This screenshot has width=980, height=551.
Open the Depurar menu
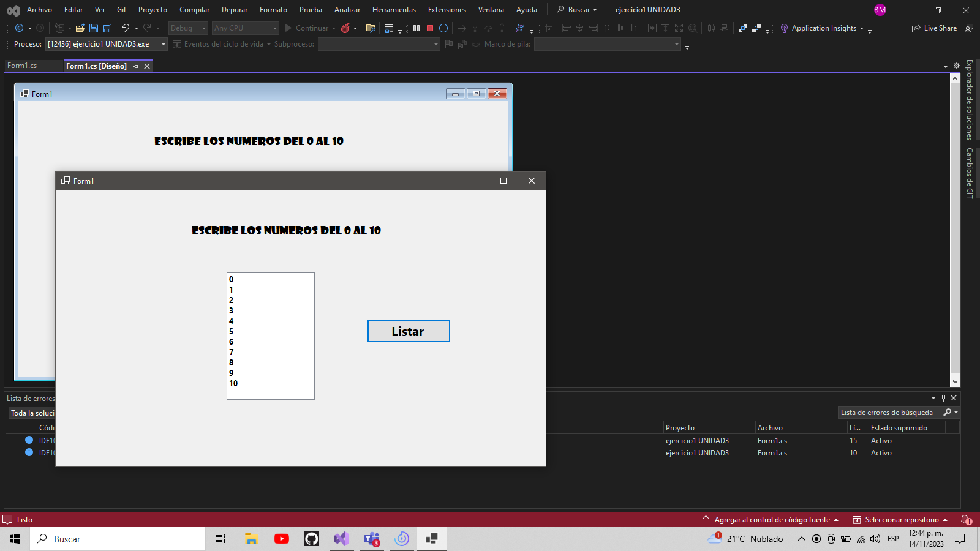coord(235,9)
